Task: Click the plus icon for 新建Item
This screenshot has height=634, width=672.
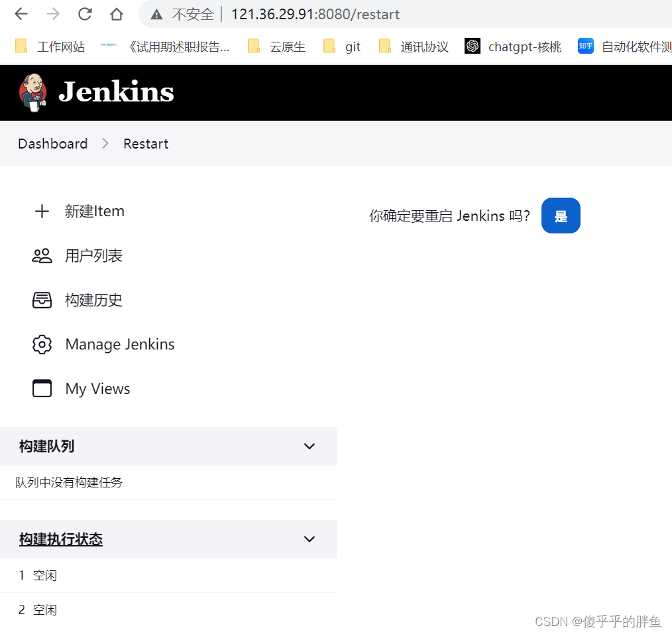Action: pyautogui.click(x=42, y=212)
